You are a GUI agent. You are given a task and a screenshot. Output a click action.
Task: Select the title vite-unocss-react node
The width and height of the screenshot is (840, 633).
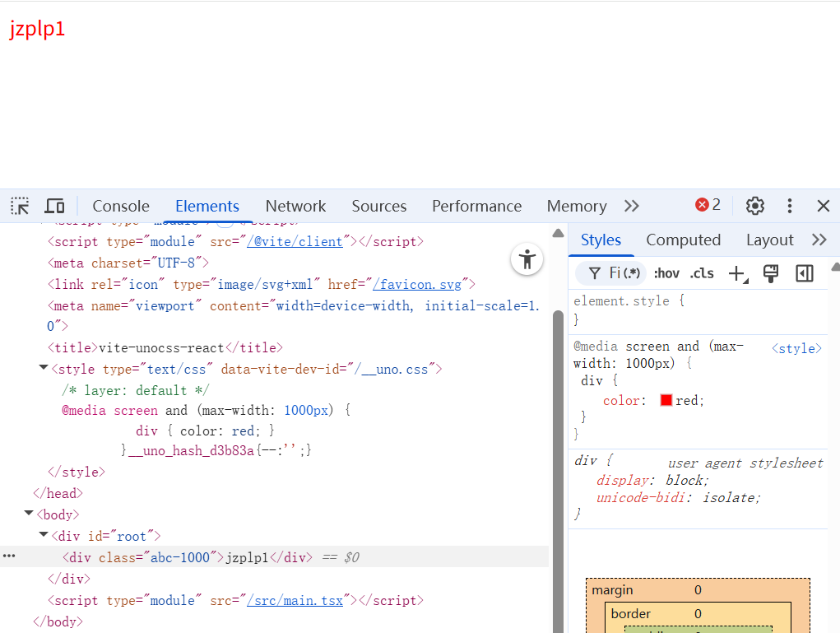pos(165,348)
